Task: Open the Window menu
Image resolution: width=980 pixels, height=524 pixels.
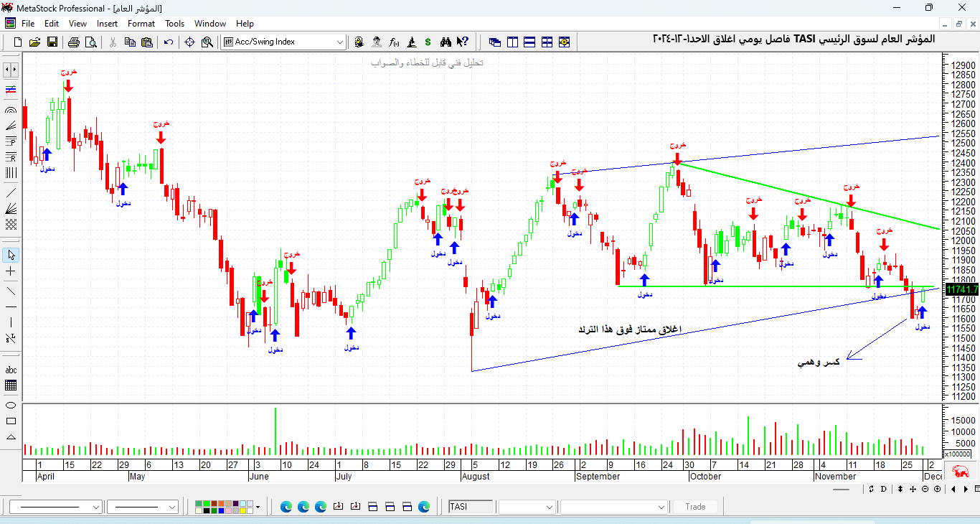Action: [210, 24]
